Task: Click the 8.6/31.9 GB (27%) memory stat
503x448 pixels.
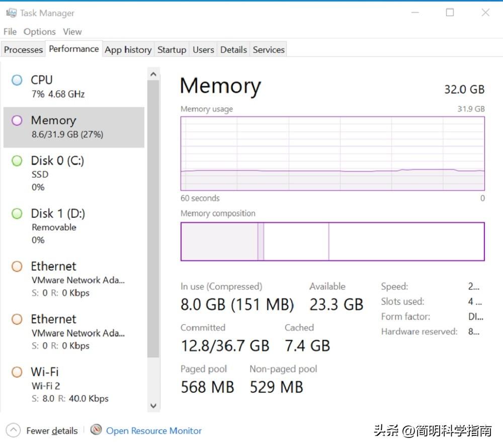Action: [67, 134]
